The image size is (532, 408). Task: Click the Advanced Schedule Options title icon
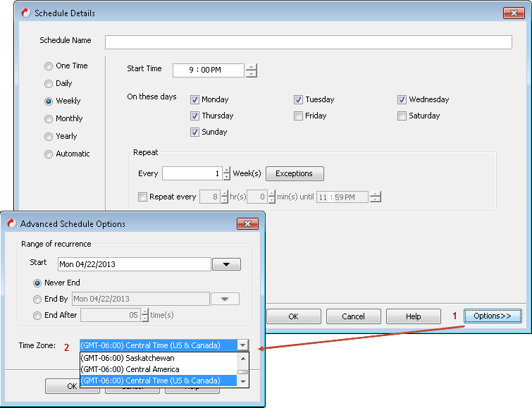(11, 223)
